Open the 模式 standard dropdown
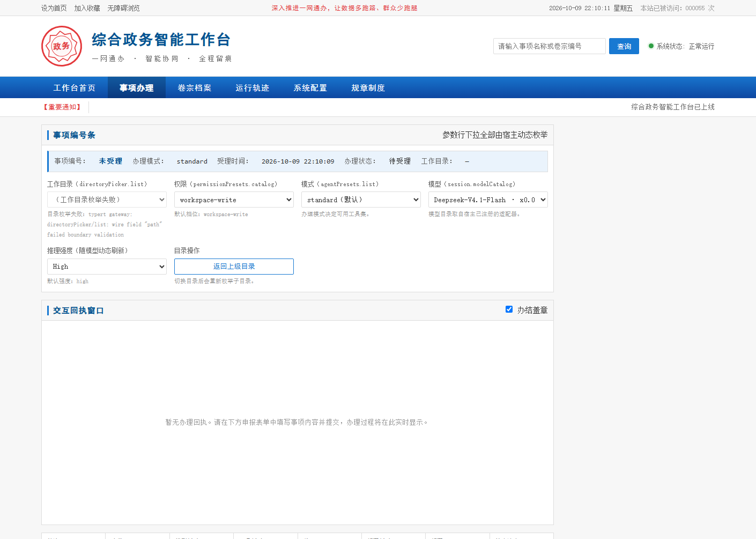 361,200
